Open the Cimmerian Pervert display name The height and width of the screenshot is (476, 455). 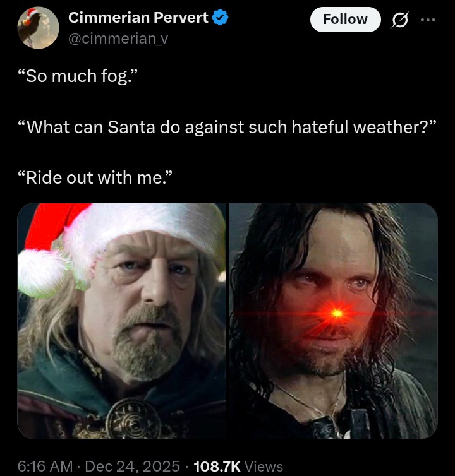[138, 18]
